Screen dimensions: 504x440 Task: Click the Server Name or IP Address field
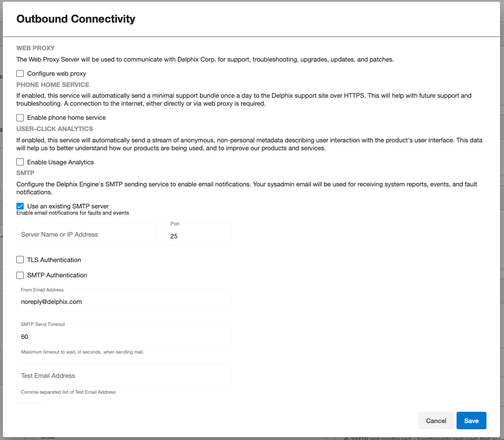pyautogui.click(x=86, y=234)
